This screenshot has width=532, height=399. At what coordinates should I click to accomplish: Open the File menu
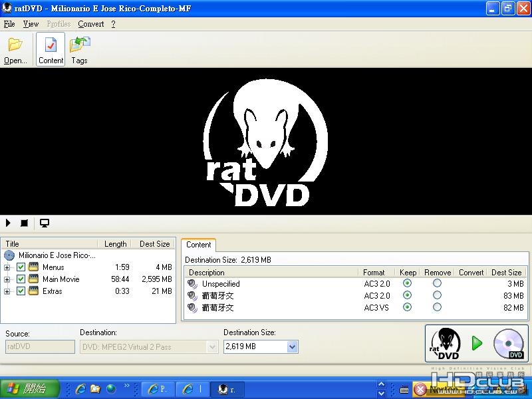pyautogui.click(x=9, y=24)
